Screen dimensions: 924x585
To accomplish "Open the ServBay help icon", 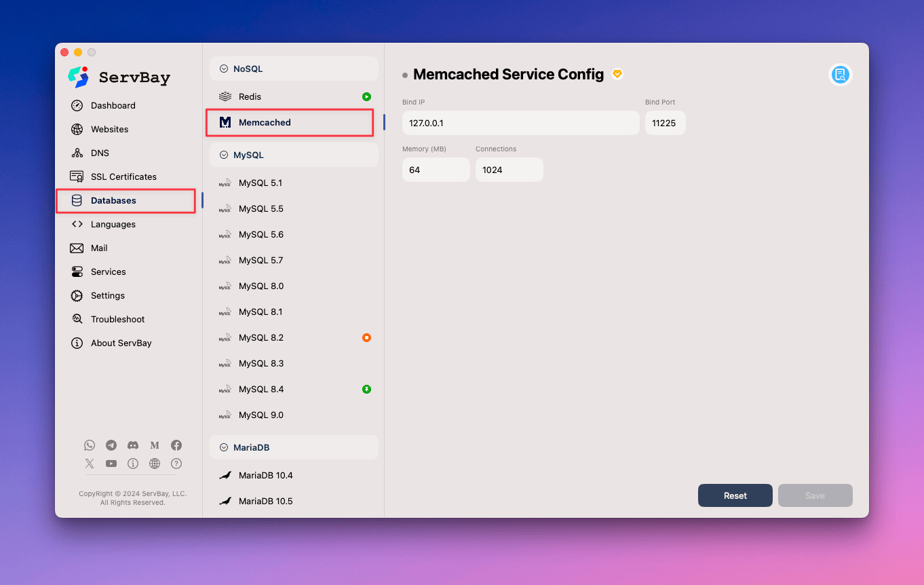I will [176, 464].
